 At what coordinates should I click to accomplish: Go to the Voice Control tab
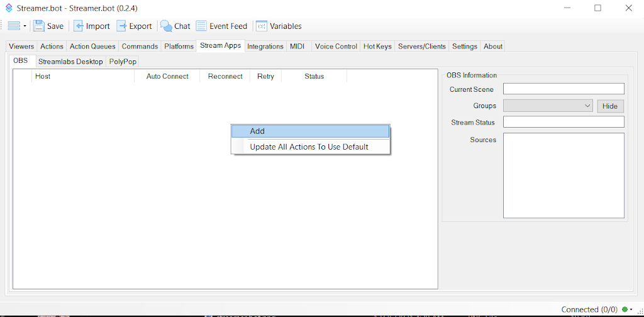(335, 46)
